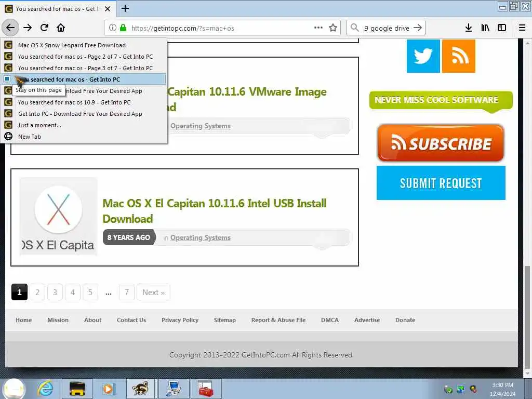Click the 'Next »' pagination button
Screen dimensions: 532x399
pos(153,292)
